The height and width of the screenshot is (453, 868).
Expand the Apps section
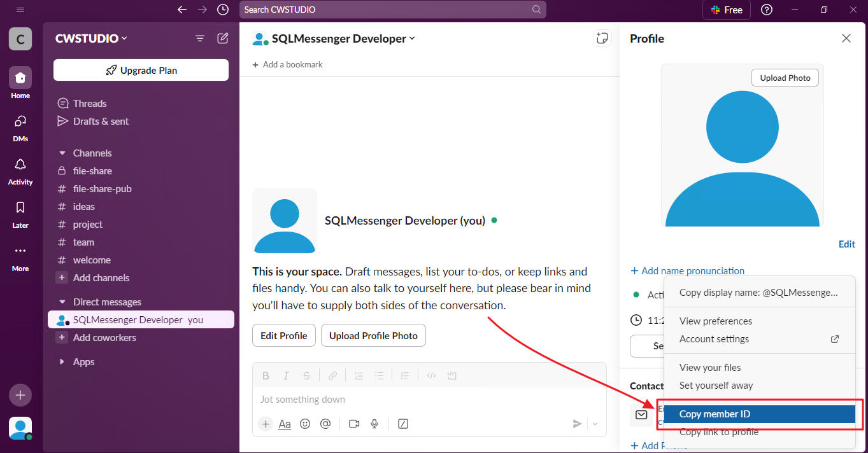click(x=62, y=362)
